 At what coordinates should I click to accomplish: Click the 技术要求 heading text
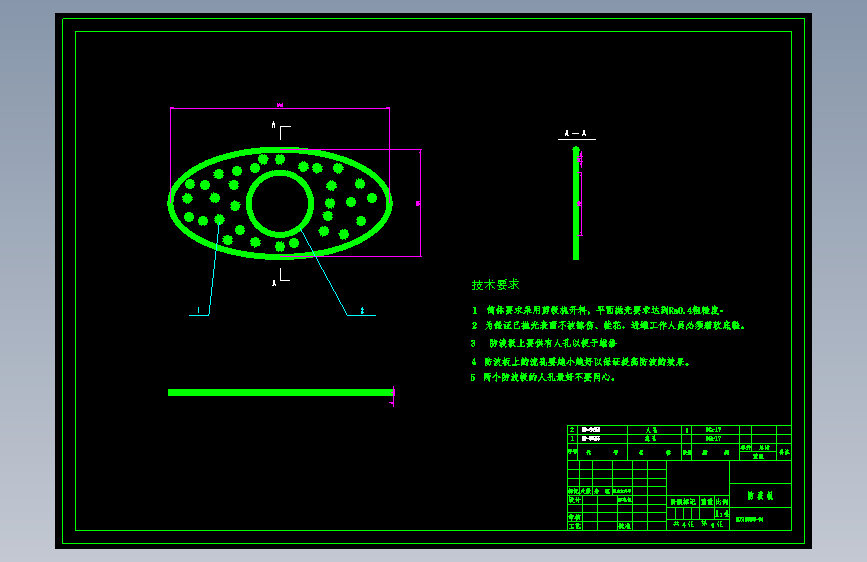pos(495,285)
